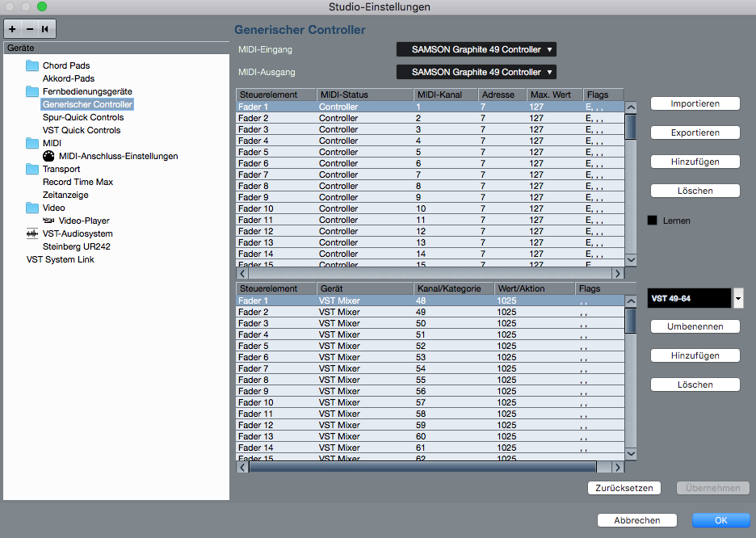Click the plus add-device icon
Screen dimensions: 756x538
(x=13, y=29)
